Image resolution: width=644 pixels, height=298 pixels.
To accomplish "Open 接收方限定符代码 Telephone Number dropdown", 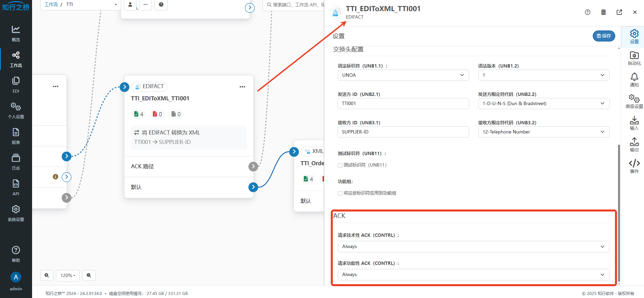I will click(x=543, y=132).
